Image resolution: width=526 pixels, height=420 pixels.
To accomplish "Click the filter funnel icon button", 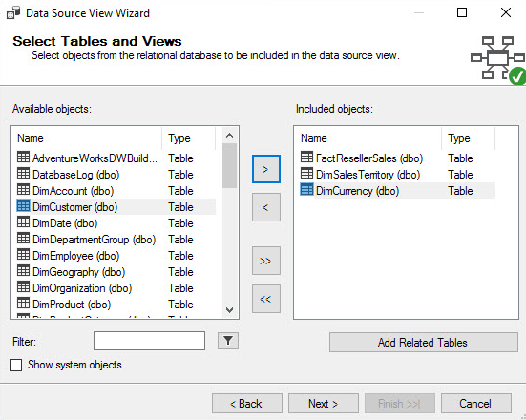I will pyautogui.click(x=228, y=341).
